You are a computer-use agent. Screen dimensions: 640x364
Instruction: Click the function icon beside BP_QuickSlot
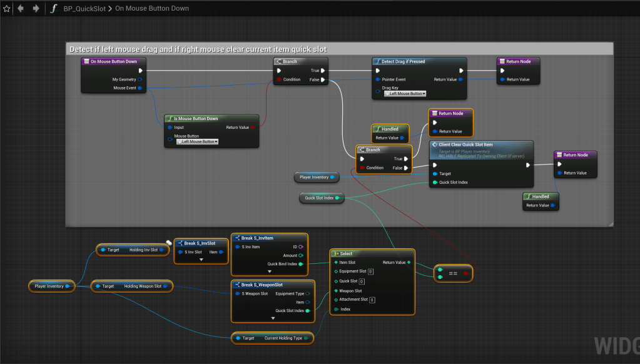(x=54, y=9)
